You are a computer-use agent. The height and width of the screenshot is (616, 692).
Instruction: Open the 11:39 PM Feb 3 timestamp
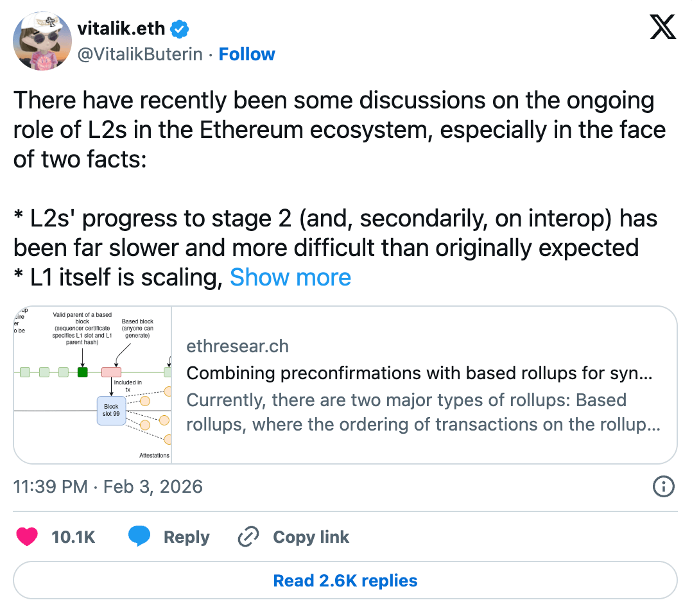(108, 486)
